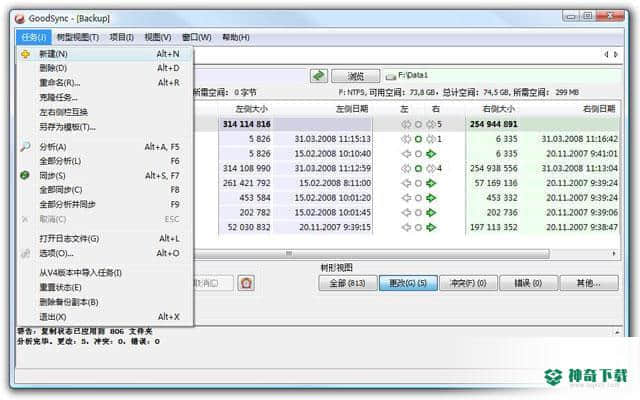The height and width of the screenshot is (400, 640).
Task: Click right arrow on the 314 108 990 row
Action: [x=431, y=169]
